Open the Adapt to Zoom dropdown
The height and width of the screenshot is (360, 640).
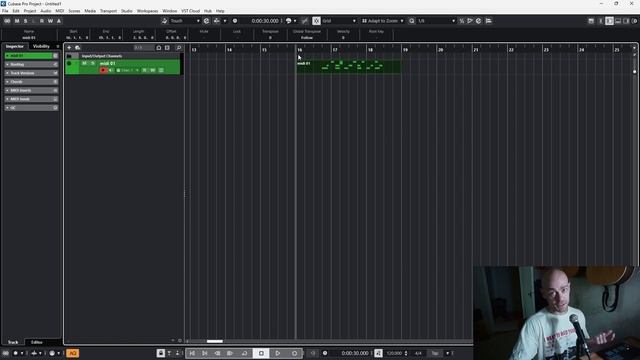[x=382, y=21]
